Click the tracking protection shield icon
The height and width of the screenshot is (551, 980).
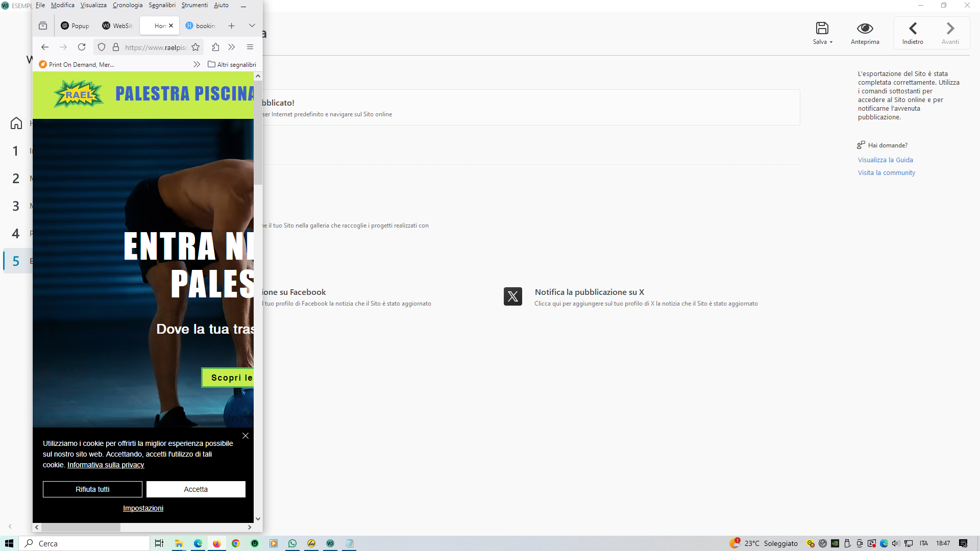102,47
